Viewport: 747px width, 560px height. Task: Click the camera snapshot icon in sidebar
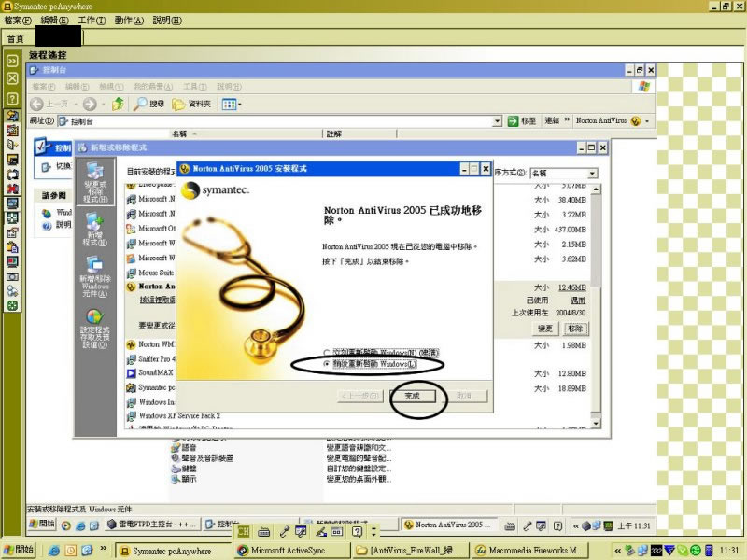pos(12,276)
